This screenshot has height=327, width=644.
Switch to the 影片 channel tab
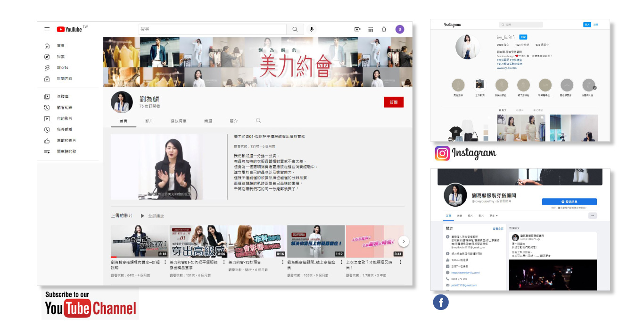(149, 121)
